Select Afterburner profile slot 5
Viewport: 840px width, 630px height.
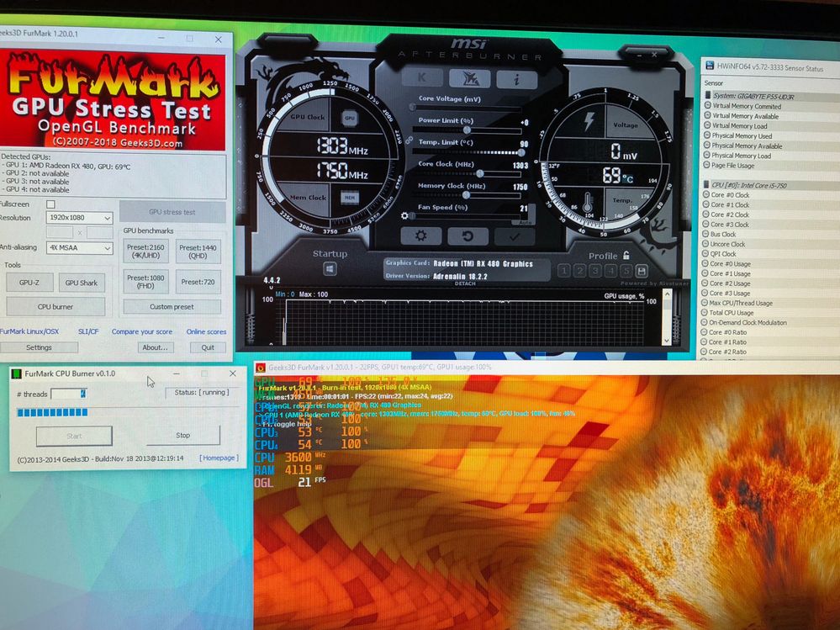pyautogui.click(x=626, y=271)
